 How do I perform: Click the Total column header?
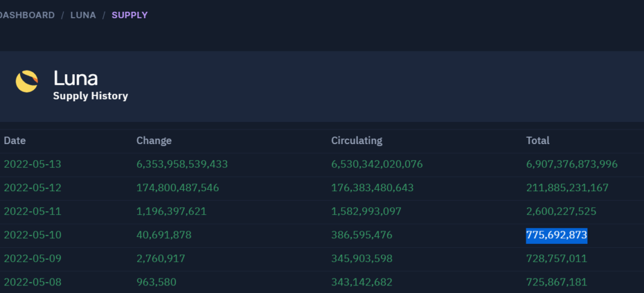(x=538, y=141)
